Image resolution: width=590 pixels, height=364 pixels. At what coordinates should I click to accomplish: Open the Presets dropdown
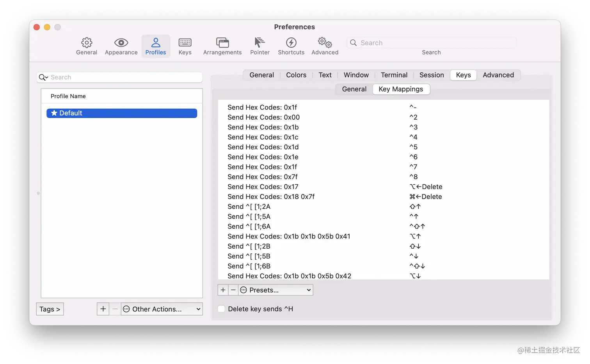[276, 290]
